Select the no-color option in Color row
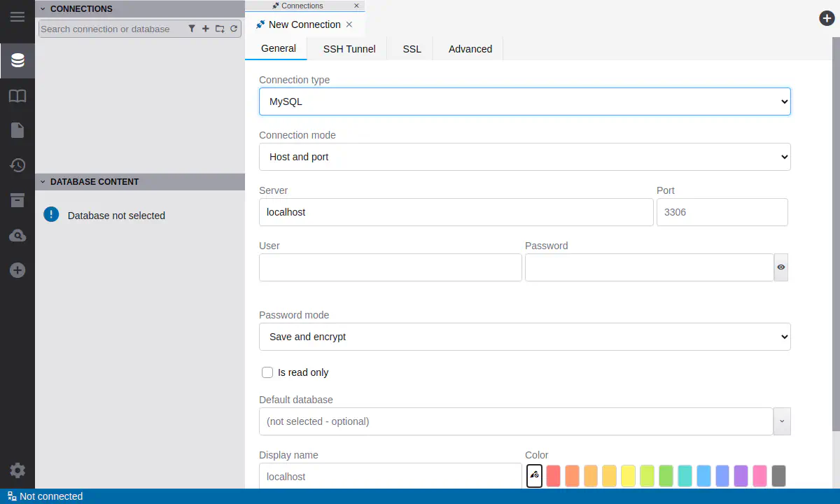The height and width of the screenshot is (504, 840). (534, 476)
